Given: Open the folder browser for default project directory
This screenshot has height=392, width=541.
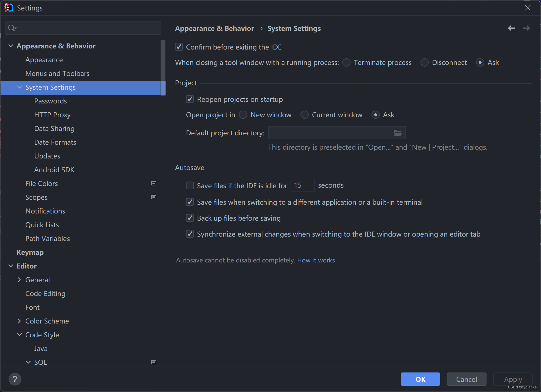Looking at the screenshot, I should [x=397, y=133].
